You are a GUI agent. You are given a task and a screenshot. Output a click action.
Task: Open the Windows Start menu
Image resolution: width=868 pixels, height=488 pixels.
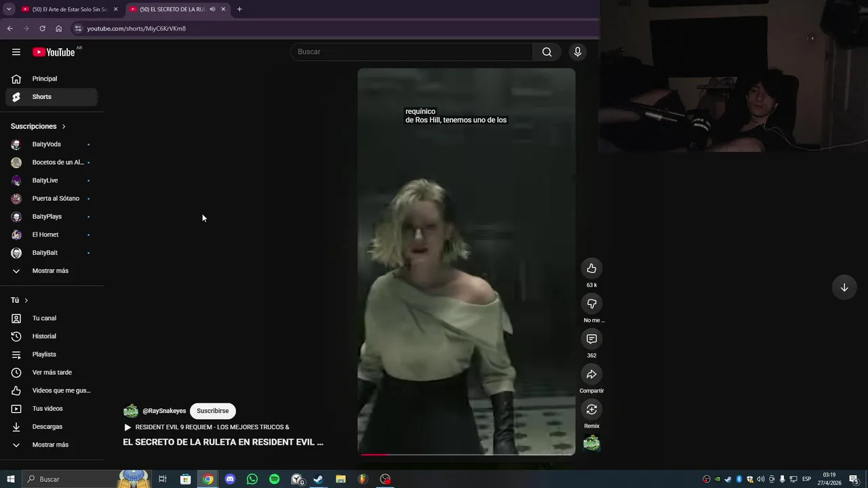(x=10, y=479)
